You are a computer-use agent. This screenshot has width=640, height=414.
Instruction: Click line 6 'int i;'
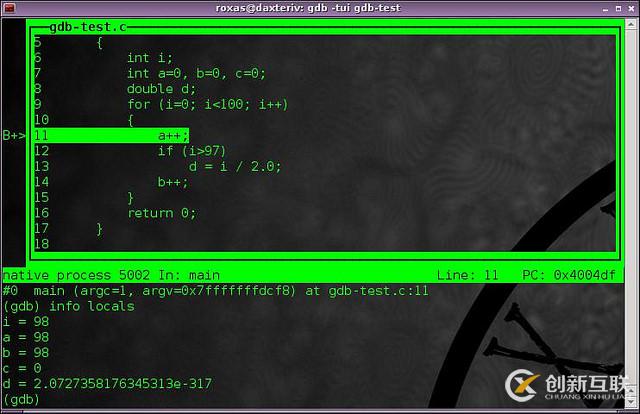[150, 58]
